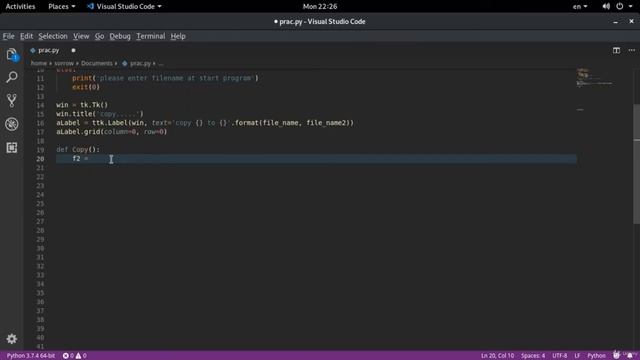Open the system volume icon

point(606,7)
